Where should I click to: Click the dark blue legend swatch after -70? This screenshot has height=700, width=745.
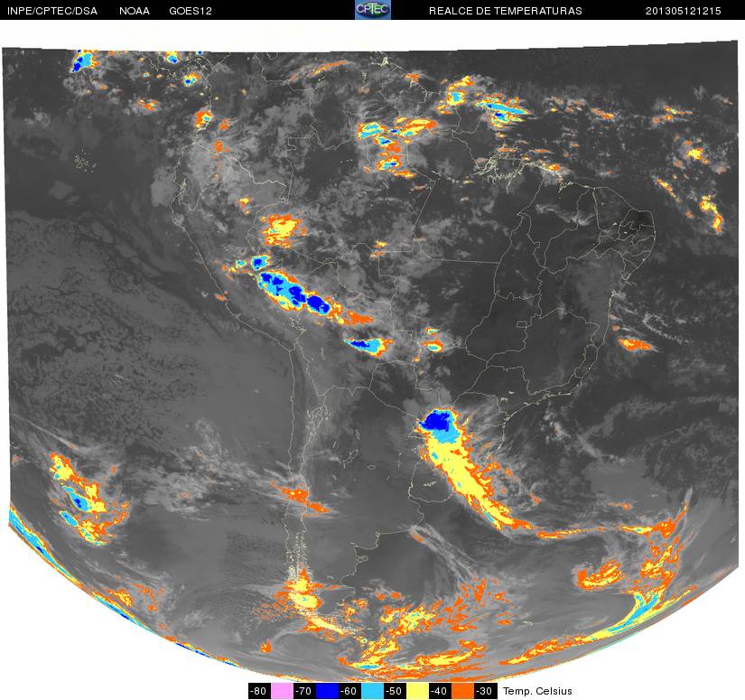tap(327, 691)
